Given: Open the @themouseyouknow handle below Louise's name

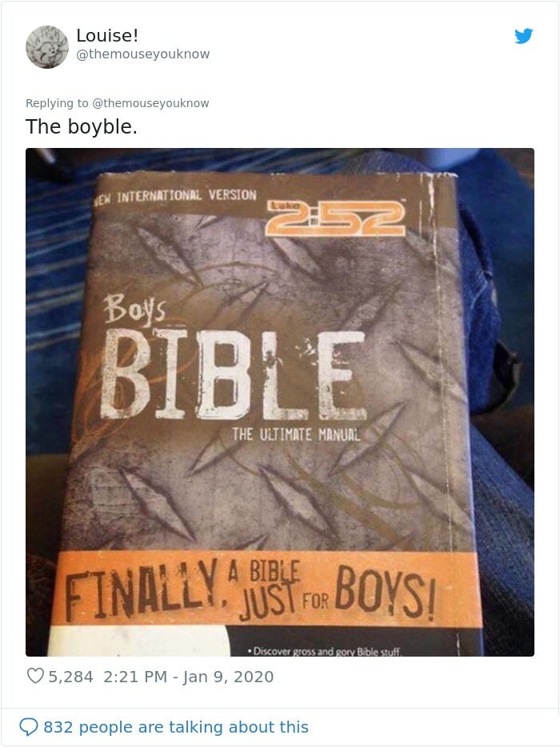Looking at the screenshot, I should coord(143,54).
